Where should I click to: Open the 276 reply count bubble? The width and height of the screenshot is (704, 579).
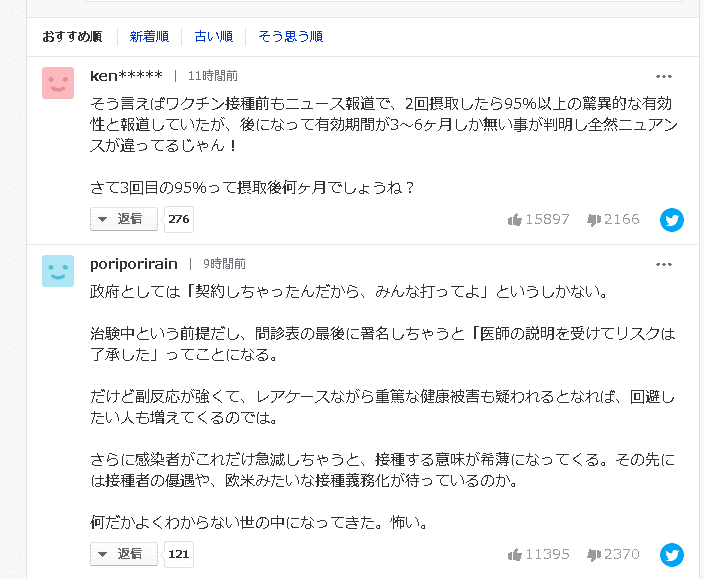[179, 219]
